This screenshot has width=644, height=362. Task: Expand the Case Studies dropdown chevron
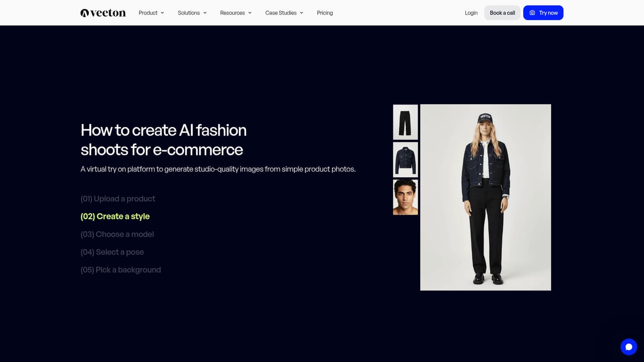pyautogui.click(x=301, y=13)
